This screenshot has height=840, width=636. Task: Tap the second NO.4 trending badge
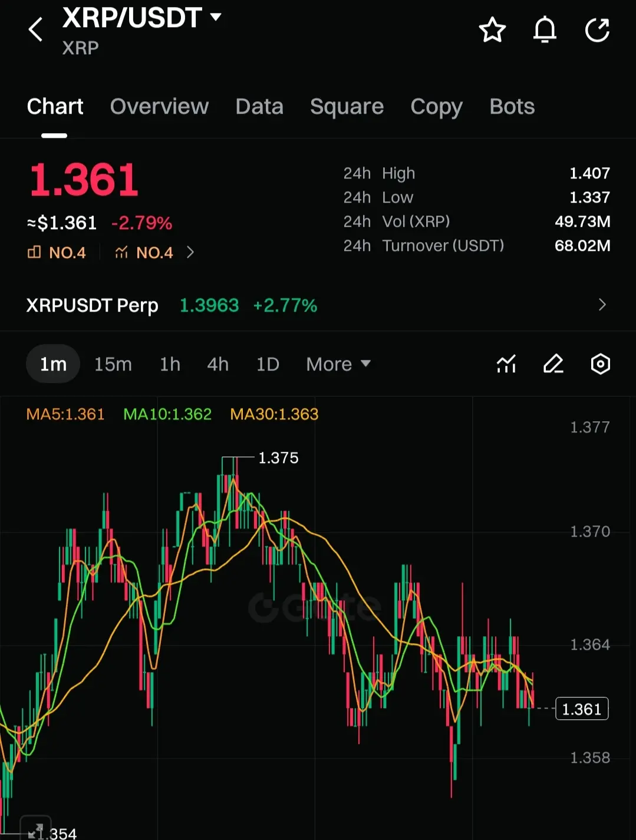[144, 253]
